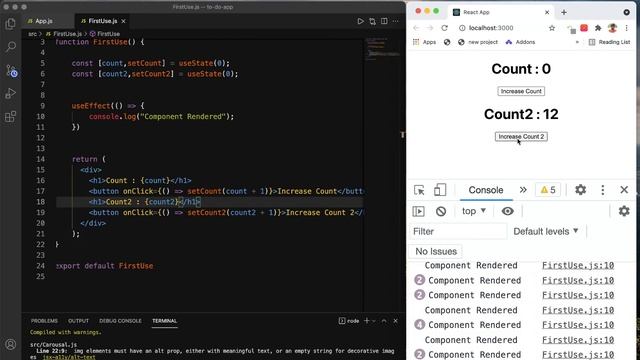Viewport: 640px width, 360px height.
Task: Open the DEBUG CONSOLE panel tab
Action: 120,321
